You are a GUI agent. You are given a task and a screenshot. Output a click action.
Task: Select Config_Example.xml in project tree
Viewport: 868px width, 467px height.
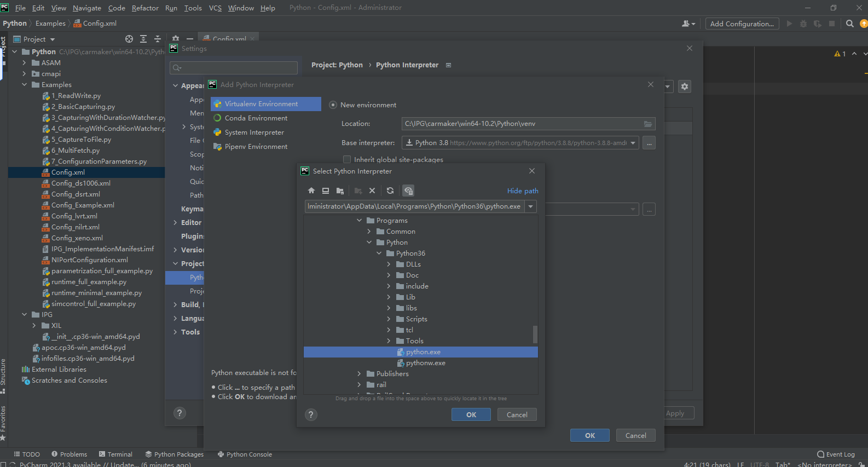click(x=83, y=205)
